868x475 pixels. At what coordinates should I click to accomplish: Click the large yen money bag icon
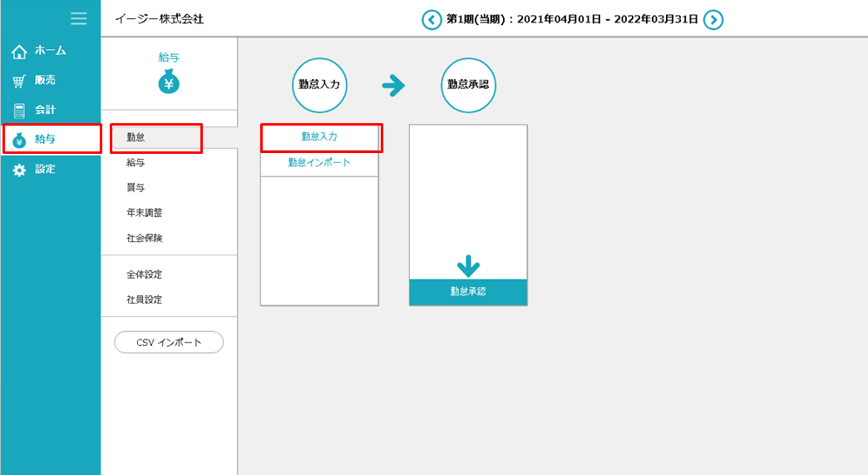pos(169,83)
